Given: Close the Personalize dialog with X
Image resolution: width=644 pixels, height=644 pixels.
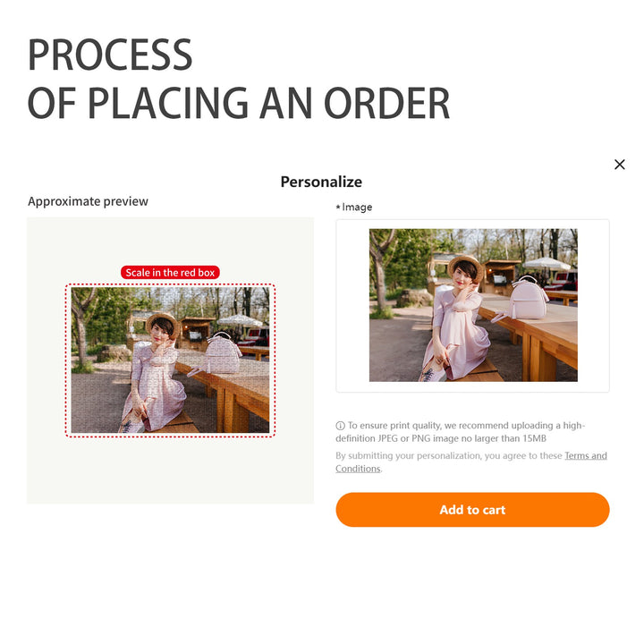Looking at the screenshot, I should coord(619,165).
